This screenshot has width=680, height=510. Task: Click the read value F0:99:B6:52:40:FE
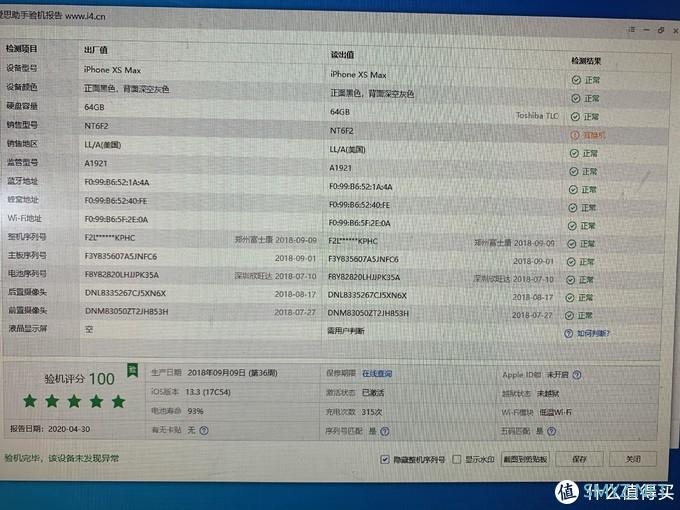359,205
